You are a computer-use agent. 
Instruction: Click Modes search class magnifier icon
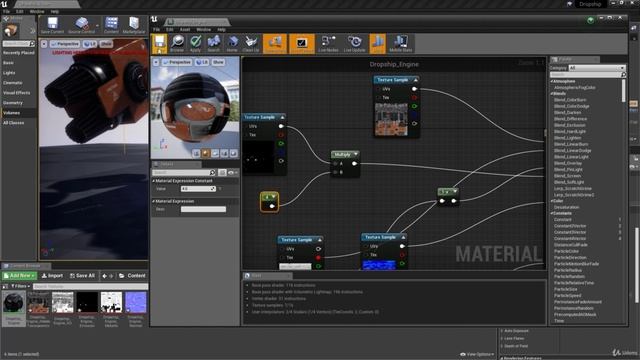click(x=32, y=44)
